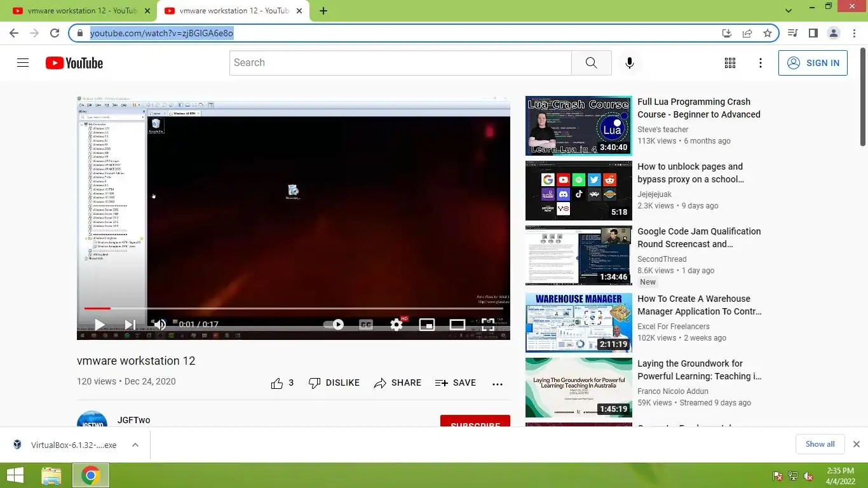The height and width of the screenshot is (488, 868).
Task: Enter full screen mode
Action: pos(487,325)
